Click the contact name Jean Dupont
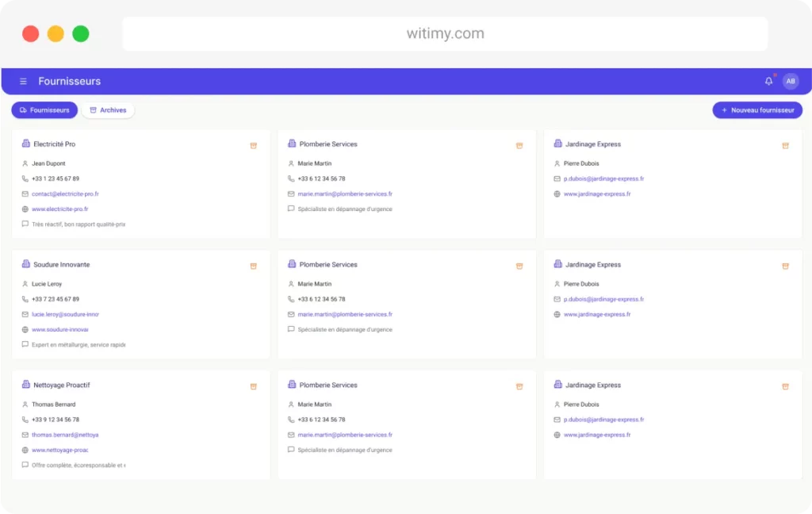 [48, 163]
